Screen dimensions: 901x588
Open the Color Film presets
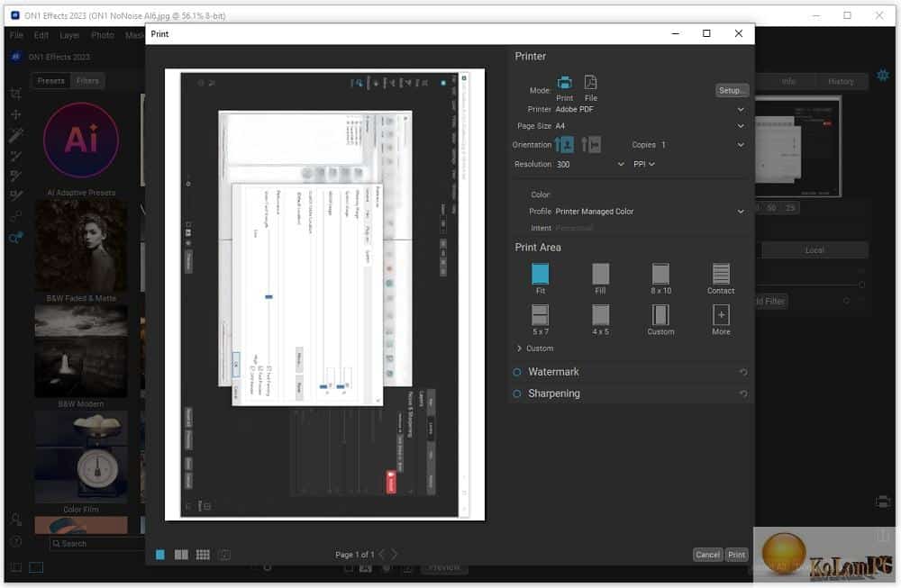pyautogui.click(x=81, y=462)
